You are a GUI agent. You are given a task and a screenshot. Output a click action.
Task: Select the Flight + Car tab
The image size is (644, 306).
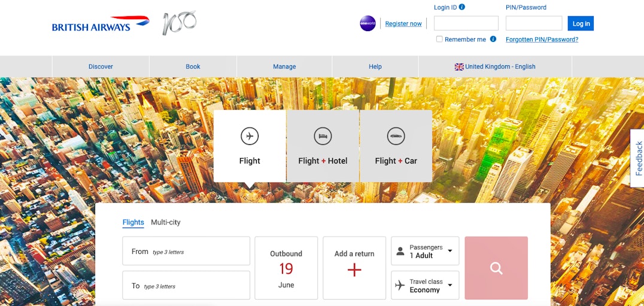pyautogui.click(x=396, y=146)
